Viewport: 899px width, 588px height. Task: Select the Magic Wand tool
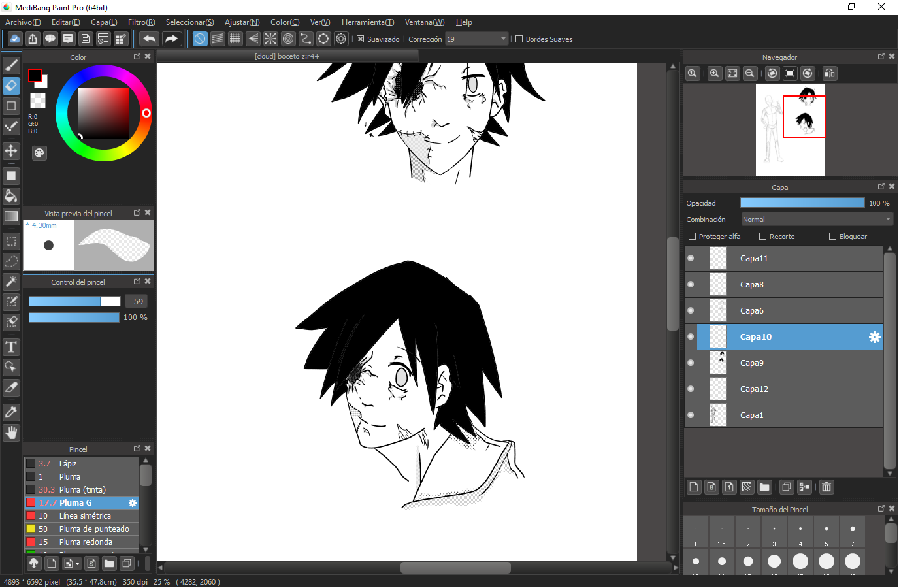[x=11, y=282]
